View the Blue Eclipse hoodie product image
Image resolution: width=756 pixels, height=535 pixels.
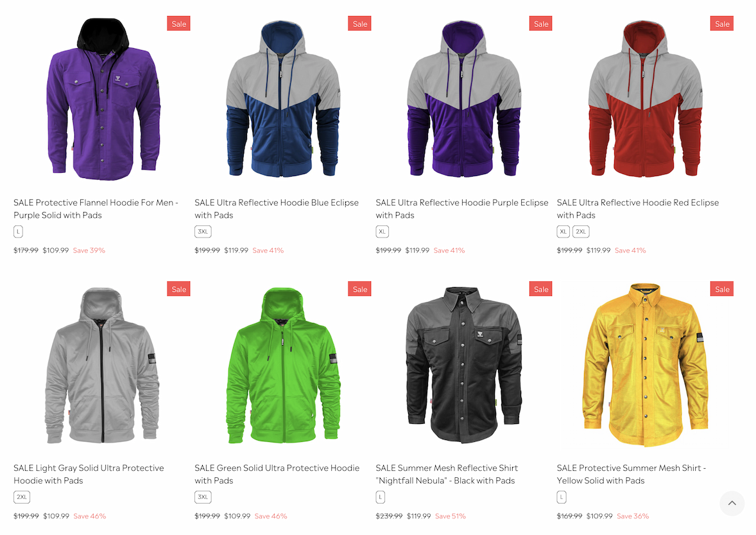[x=283, y=99]
